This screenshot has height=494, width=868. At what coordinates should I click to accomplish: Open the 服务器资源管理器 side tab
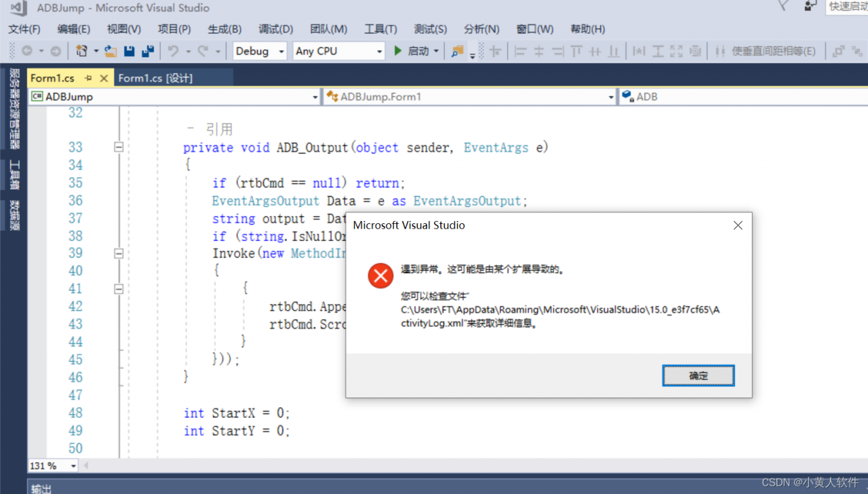click(x=14, y=109)
